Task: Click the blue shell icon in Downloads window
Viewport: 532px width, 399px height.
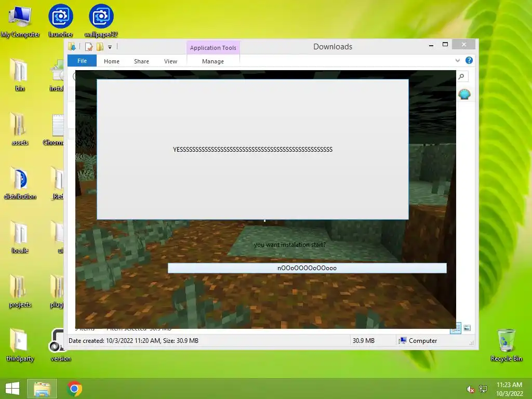Action: pos(464,95)
